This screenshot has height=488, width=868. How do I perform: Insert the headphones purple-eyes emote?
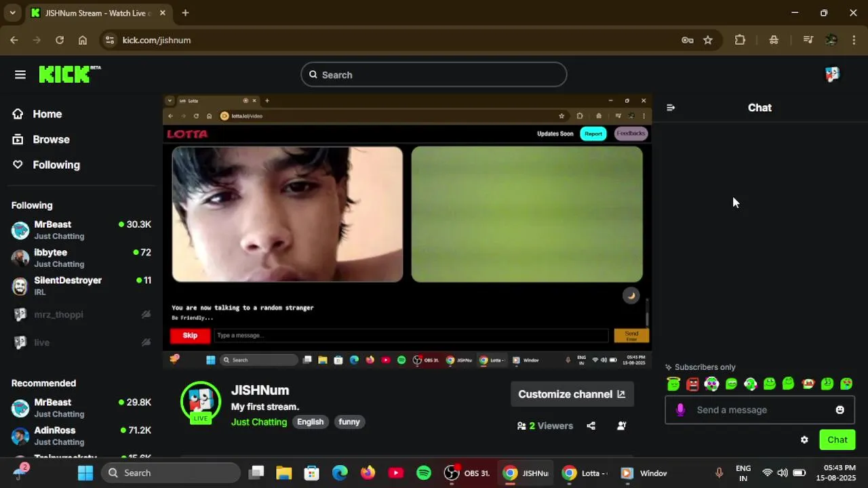pos(711,384)
